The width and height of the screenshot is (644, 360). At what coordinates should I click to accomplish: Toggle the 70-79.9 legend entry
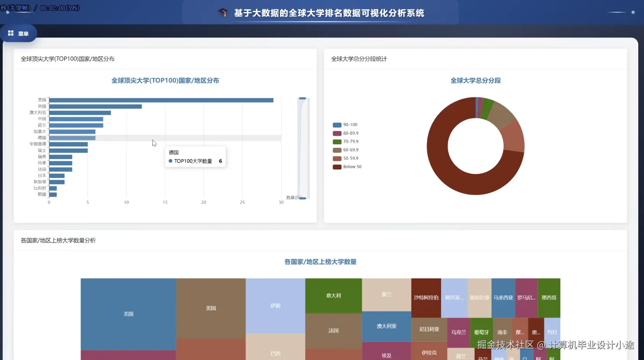pos(346,141)
